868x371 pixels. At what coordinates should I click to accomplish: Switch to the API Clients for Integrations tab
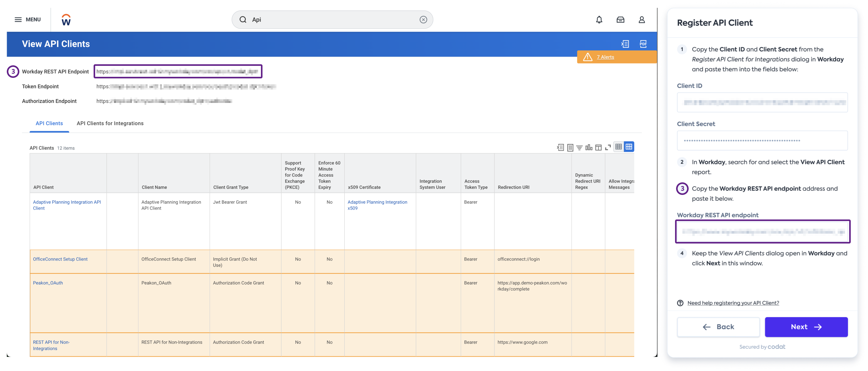tap(110, 123)
